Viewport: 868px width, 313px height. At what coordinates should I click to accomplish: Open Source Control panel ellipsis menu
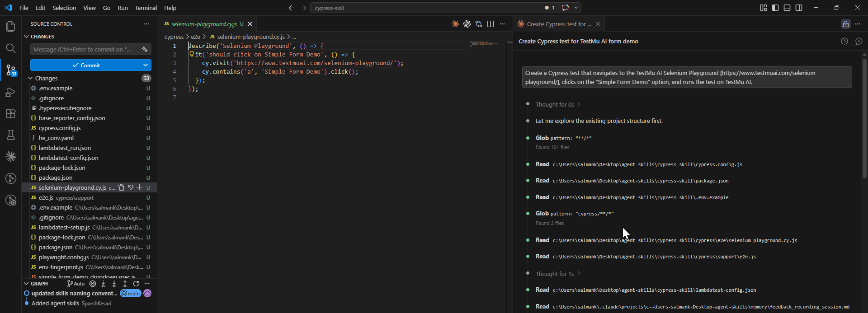click(x=146, y=24)
